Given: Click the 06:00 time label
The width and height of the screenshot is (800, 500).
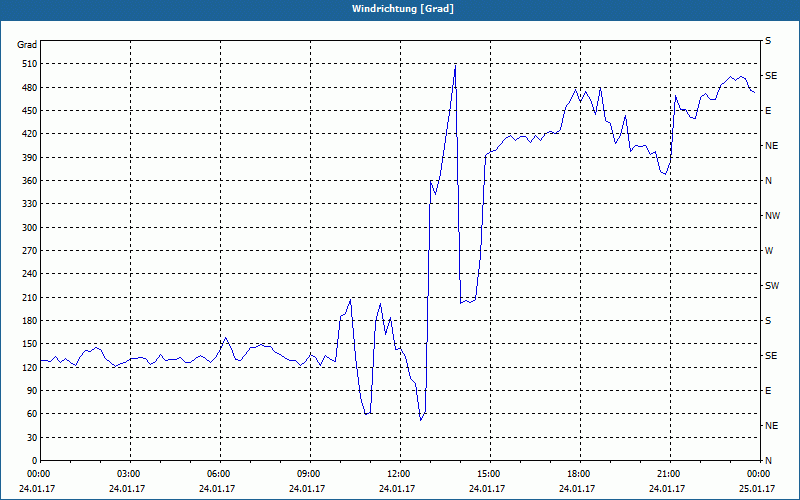Looking at the screenshot, I should [x=220, y=473].
